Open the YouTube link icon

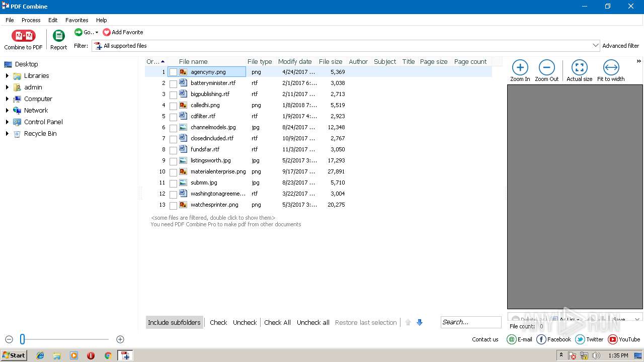[613, 339]
